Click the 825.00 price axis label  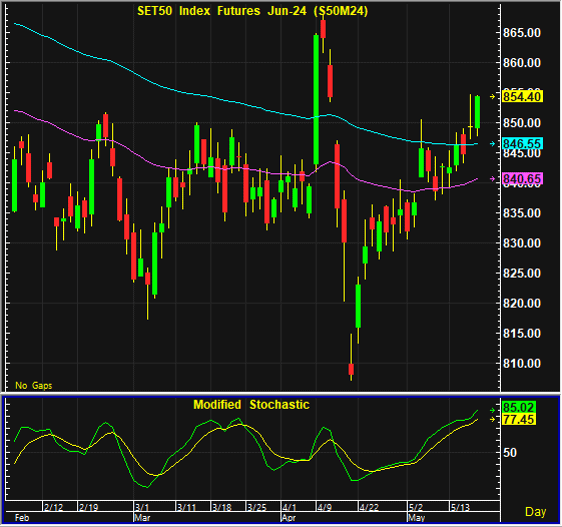coord(522,274)
